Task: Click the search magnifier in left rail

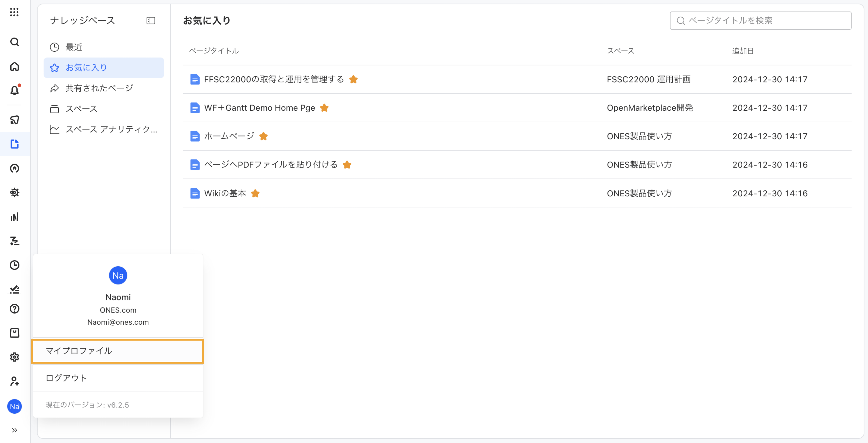Action: click(14, 42)
